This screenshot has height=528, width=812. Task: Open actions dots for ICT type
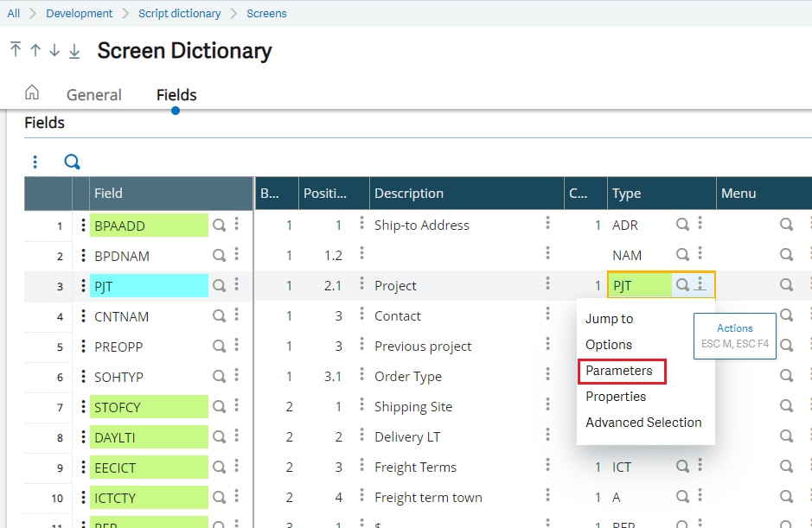pyautogui.click(x=700, y=466)
